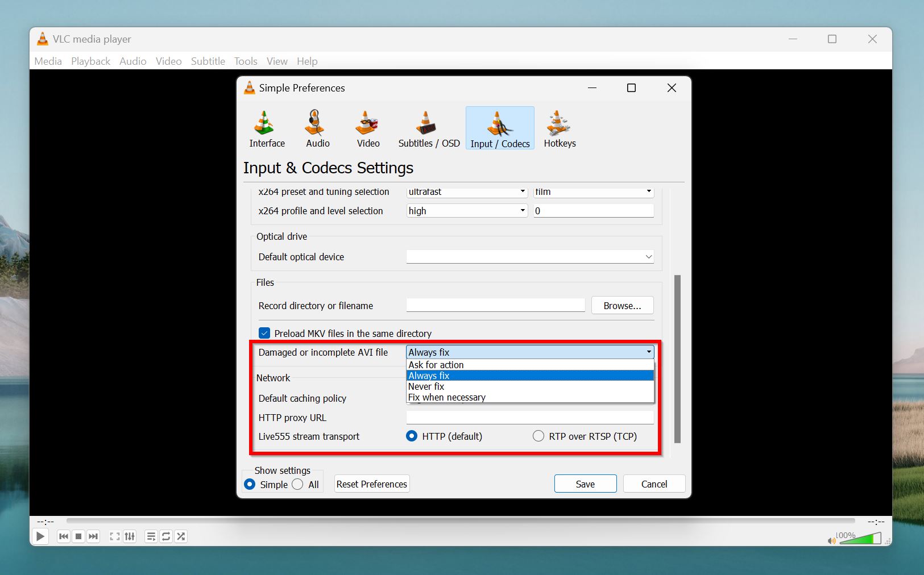The width and height of the screenshot is (924, 575).
Task: Open the Media menu
Action: point(48,61)
